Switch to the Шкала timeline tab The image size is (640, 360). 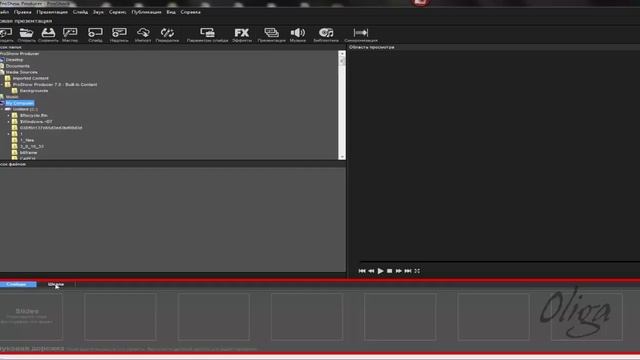pos(56,284)
